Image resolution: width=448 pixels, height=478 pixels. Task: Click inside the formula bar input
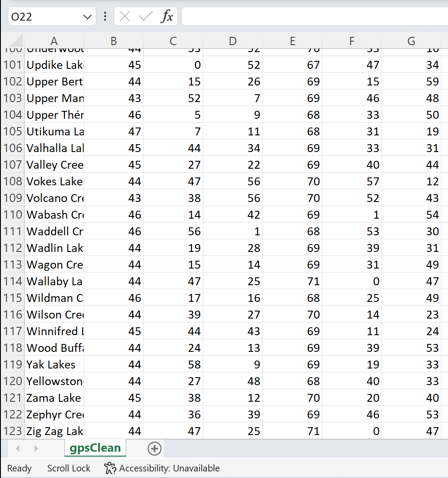pyautogui.click(x=314, y=17)
